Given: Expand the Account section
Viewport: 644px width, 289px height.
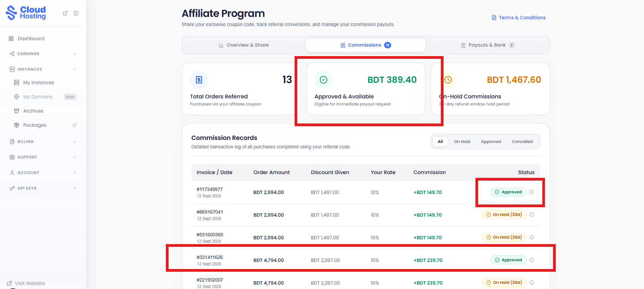Looking at the screenshot, I should (43, 173).
